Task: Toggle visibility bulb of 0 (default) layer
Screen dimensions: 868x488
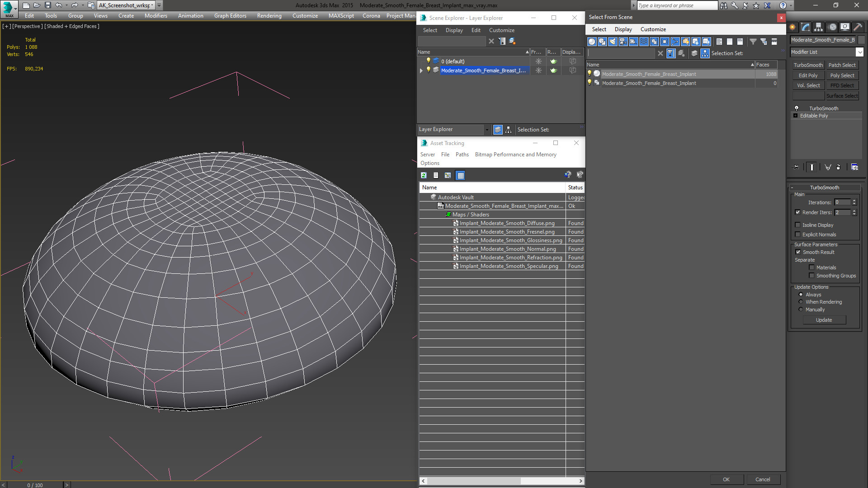Action: click(x=429, y=61)
